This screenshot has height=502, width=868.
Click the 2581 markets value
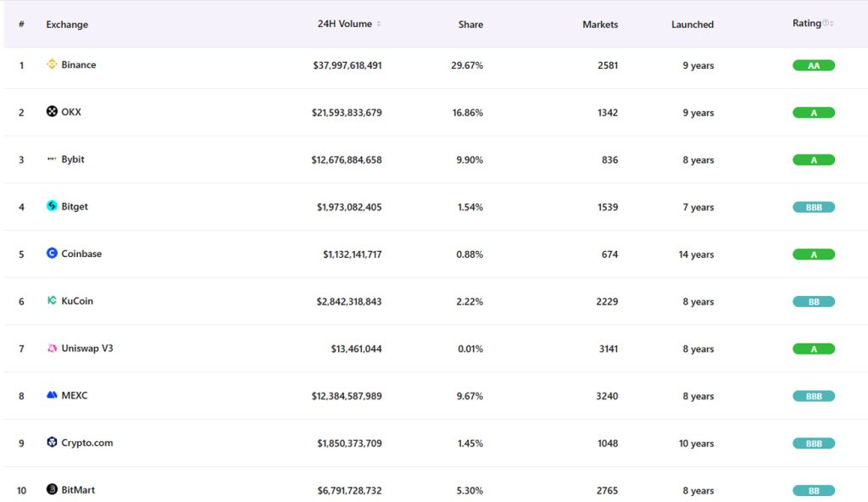608,65
